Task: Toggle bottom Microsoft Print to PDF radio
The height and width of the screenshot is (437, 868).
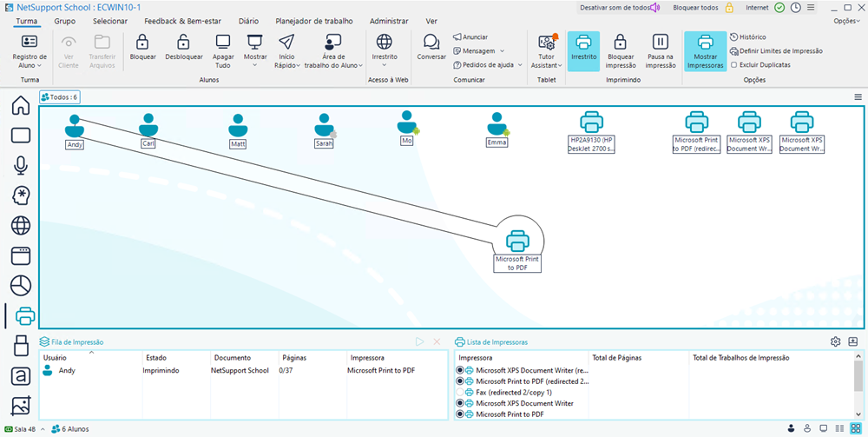Action: point(459,414)
